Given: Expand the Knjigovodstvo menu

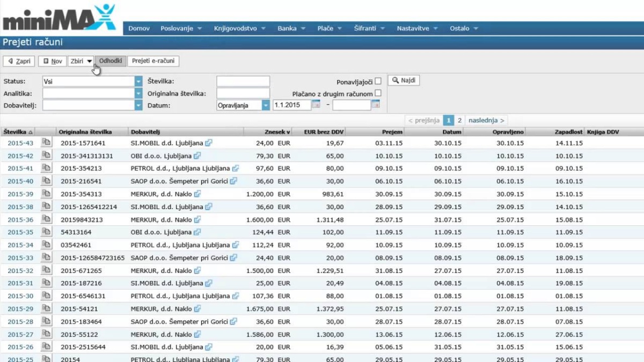Looking at the screenshot, I should point(239,28).
